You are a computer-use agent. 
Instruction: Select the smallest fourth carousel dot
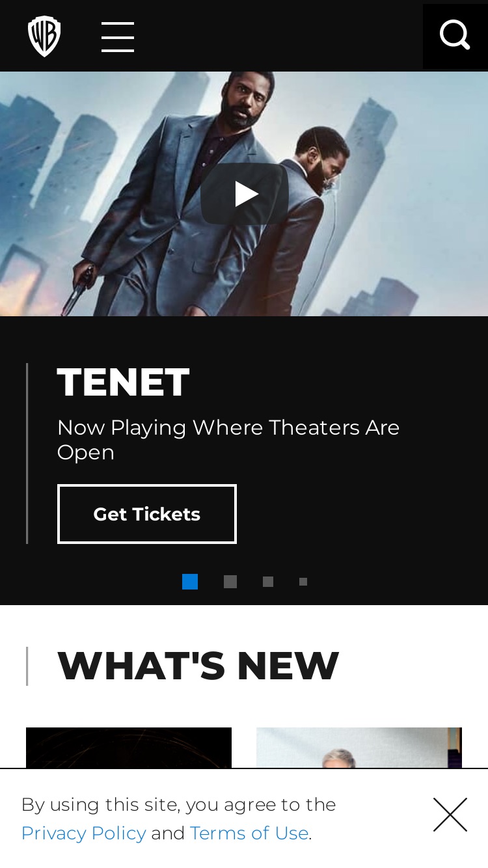coord(303,582)
